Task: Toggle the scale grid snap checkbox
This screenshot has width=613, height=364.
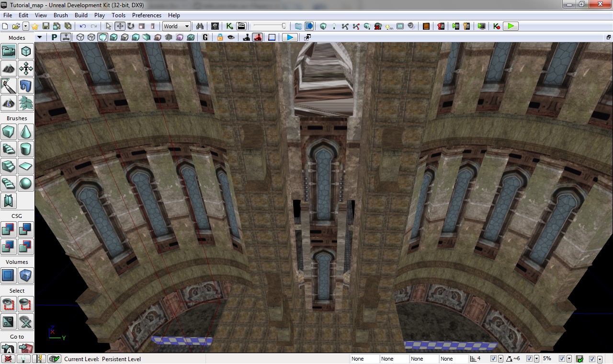Action: click(562, 359)
